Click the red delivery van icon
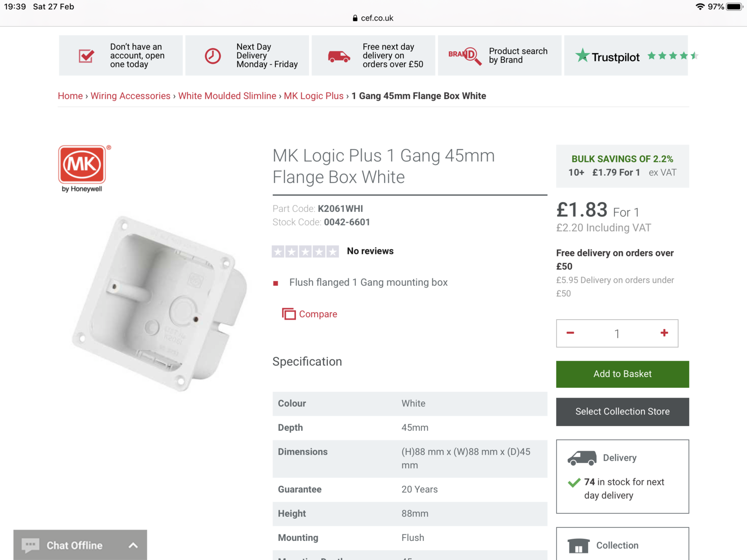Viewport: 747px width, 560px height. [x=339, y=56]
